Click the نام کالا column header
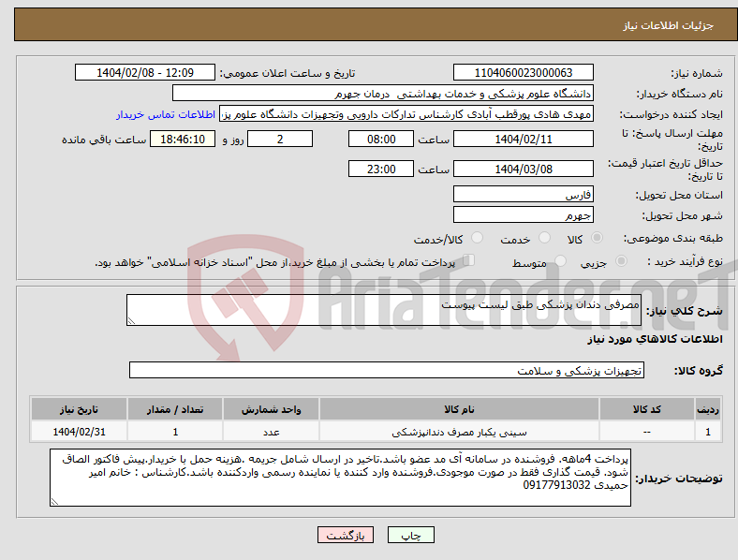 point(459,409)
